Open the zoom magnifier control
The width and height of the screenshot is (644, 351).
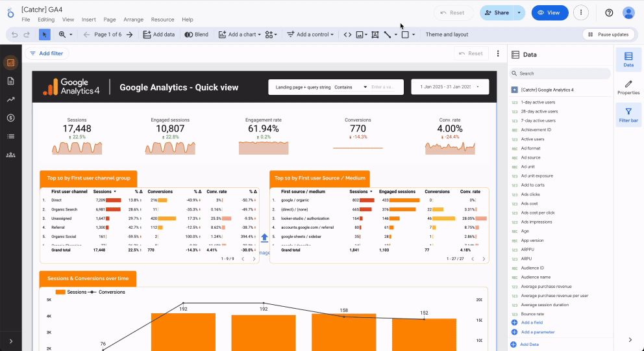[x=66, y=34]
